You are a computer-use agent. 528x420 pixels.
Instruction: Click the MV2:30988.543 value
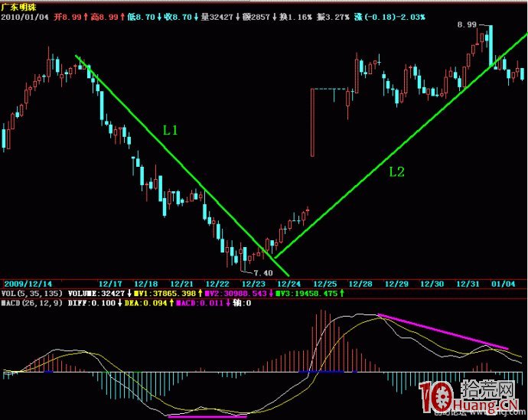pos(236,294)
